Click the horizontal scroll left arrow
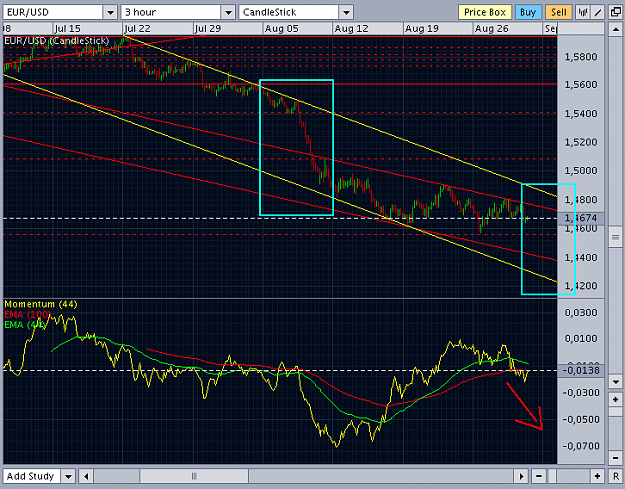The height and width of the screenshot is (489, 625). pos(86,476)
